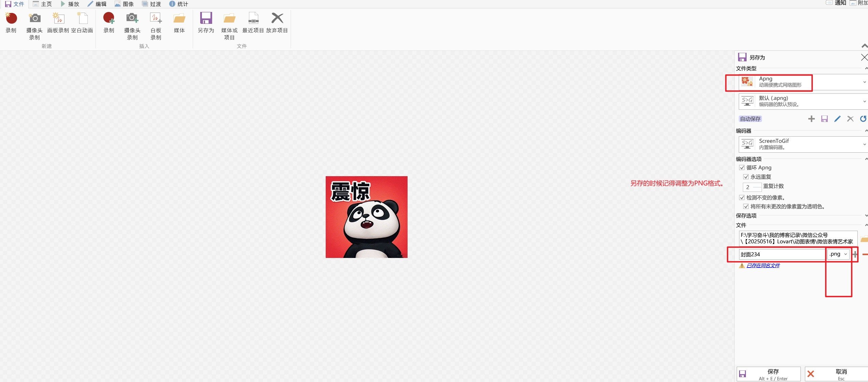This screenshot has height=382, width=868.
Task: Collapse the file section
Action: click(866, 225)
